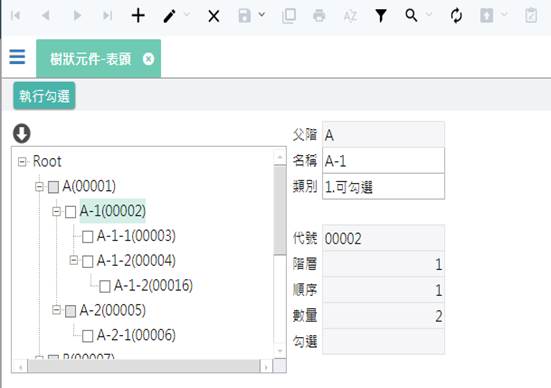The width and height of the screenshot is (551, 388).
Task: Open the dropdown arrow beside edit pencil
Action: click(x=187, y=14)
